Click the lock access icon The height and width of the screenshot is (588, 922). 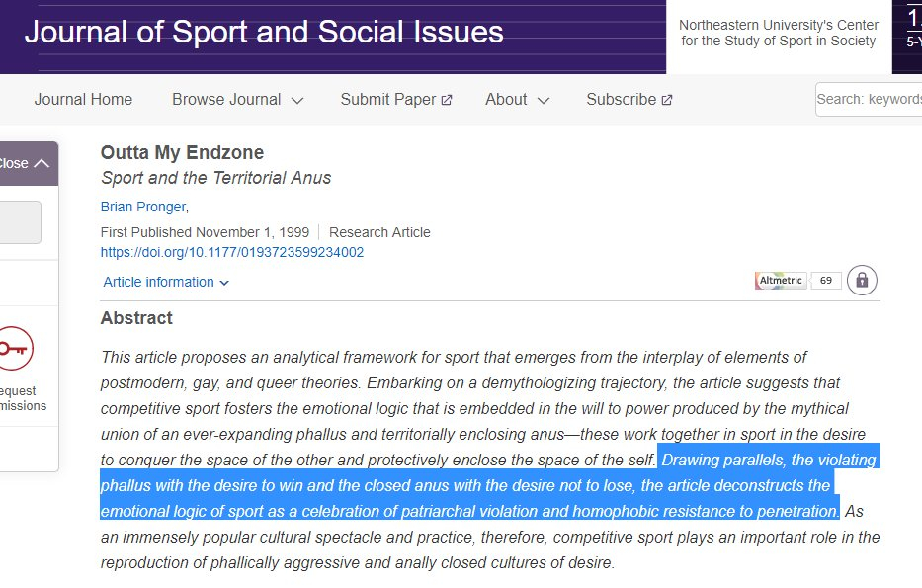click(x=862, y=280)
